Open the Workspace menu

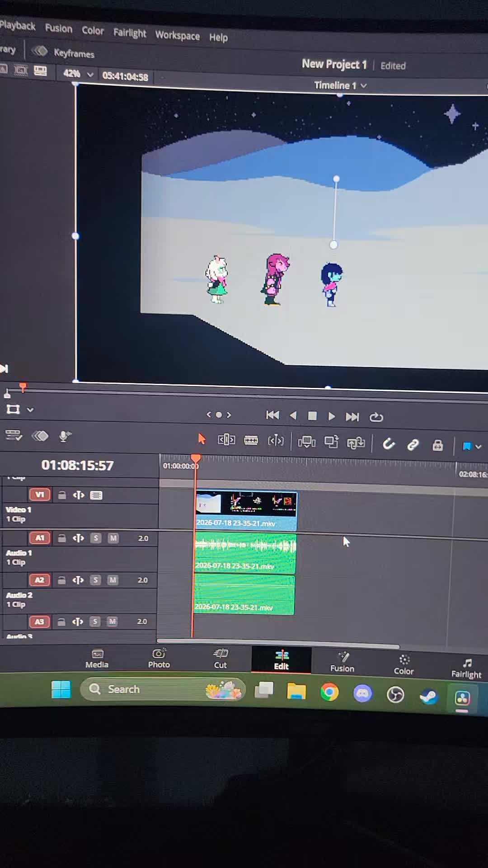click(178, 35)
